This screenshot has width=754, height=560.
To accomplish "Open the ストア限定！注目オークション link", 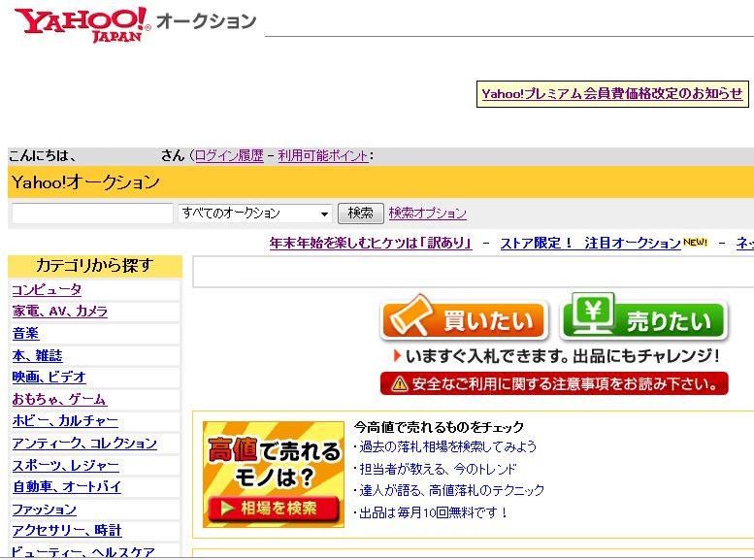I will pyautogui.click(x=591, y=243).
